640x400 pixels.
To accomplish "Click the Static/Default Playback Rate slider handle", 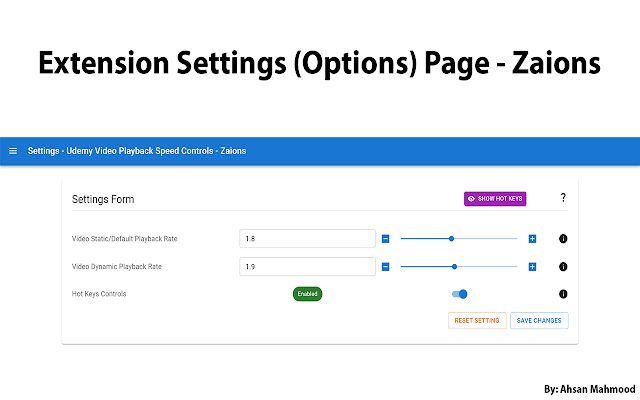I will click(x=451, y=239).
